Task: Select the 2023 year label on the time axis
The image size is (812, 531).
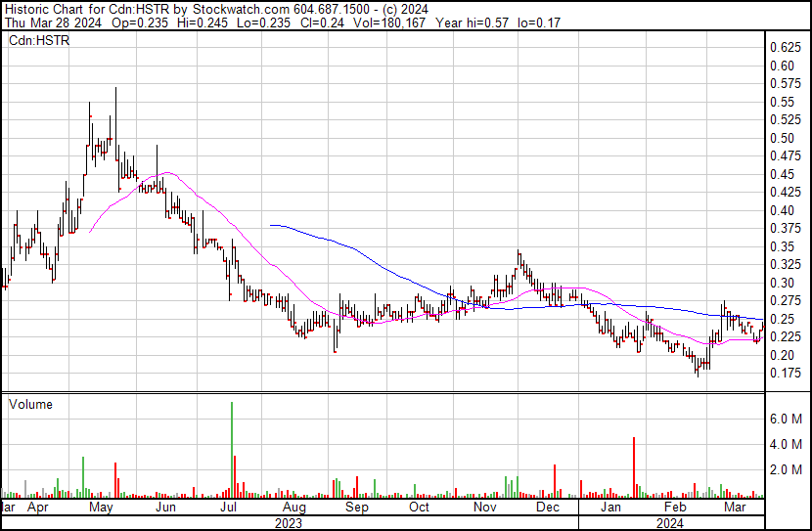Action: (x=289, y=523)
